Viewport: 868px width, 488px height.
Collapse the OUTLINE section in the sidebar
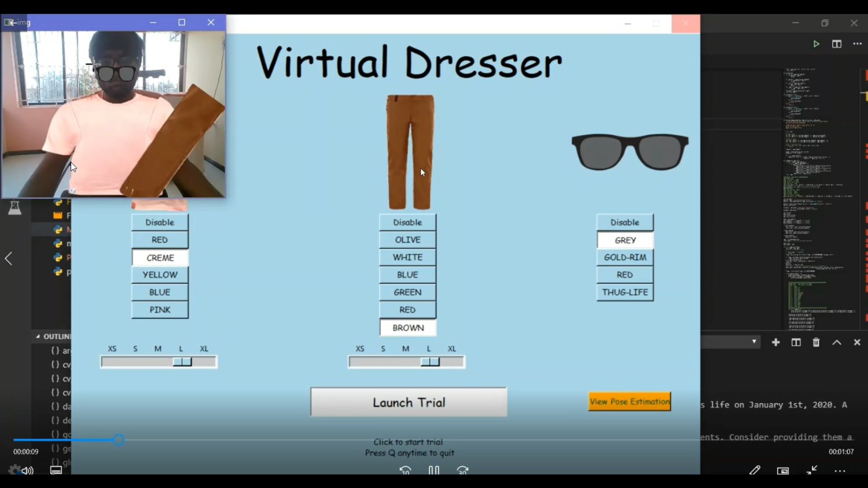pyautogui.click(x=38, y=336)
